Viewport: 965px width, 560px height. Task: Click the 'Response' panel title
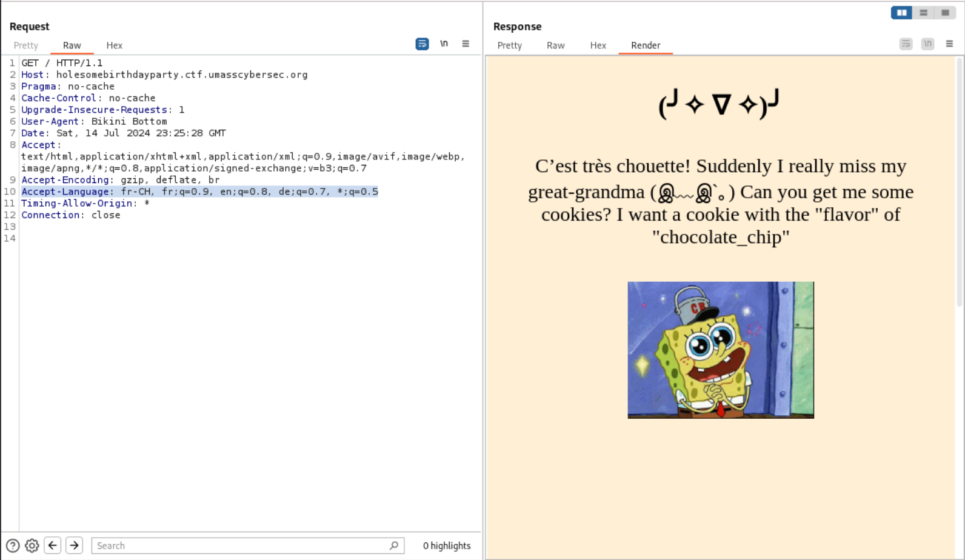point(517,27)
